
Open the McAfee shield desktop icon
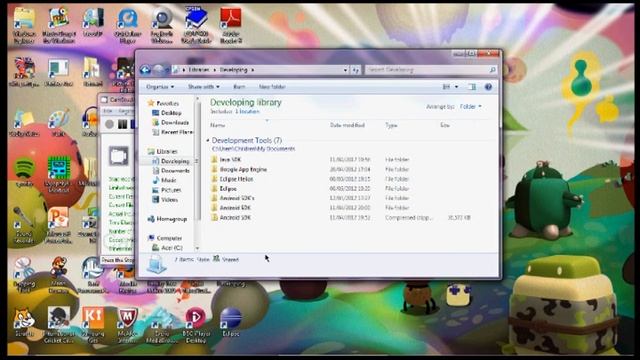click(x=127, y=324)
